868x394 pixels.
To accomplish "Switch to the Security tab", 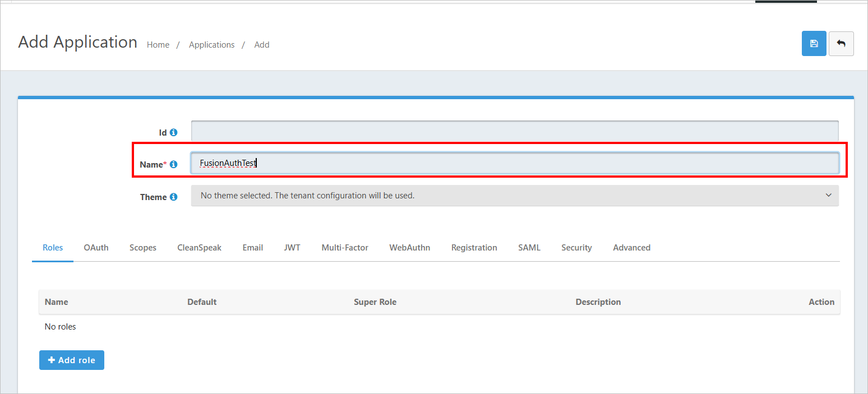I will pos(576,247).
